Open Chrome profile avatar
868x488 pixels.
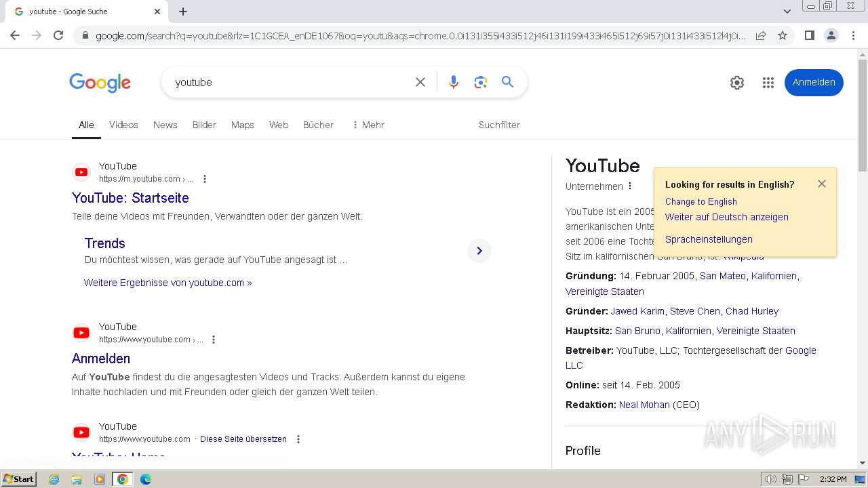click(831, 35)
